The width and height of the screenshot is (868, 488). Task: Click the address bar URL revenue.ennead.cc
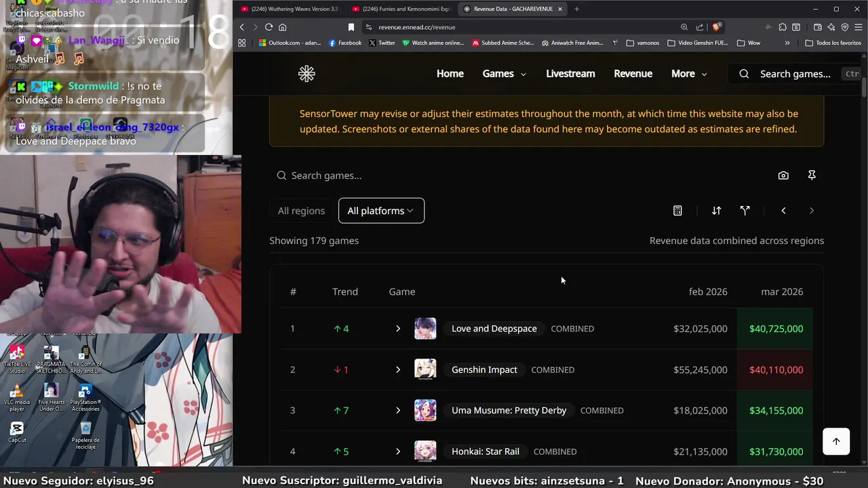point(417,27)
